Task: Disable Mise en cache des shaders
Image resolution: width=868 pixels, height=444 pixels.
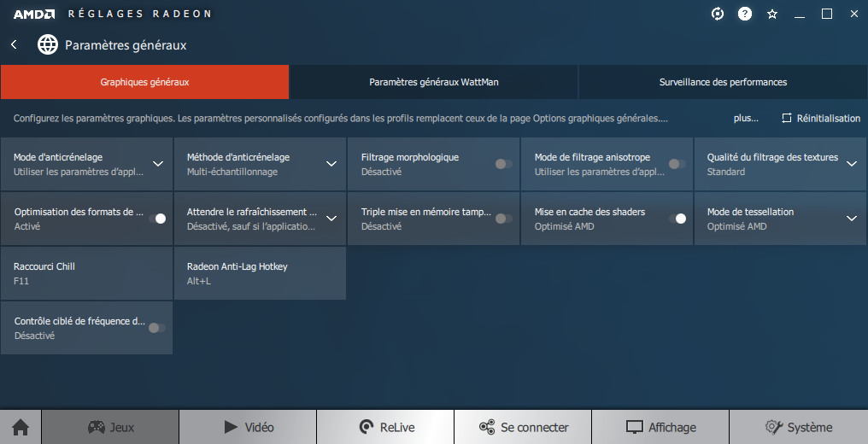Action: (677, 219)
